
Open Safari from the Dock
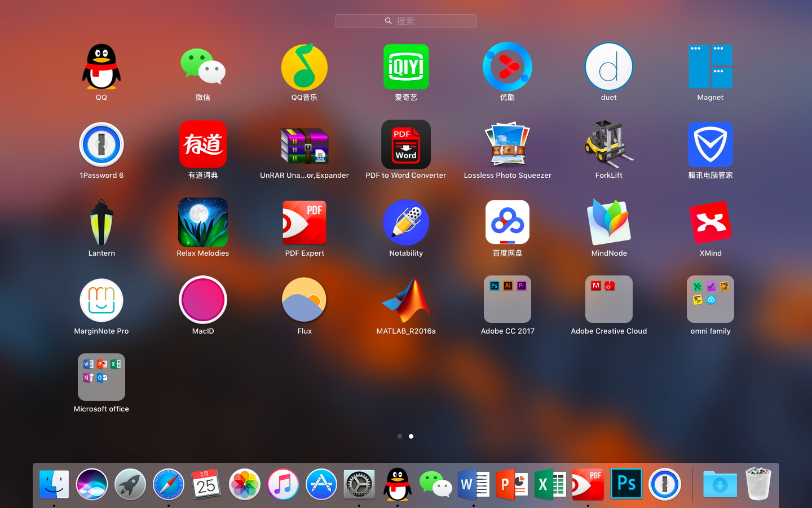pyautogui.click(x=169, y=484)
